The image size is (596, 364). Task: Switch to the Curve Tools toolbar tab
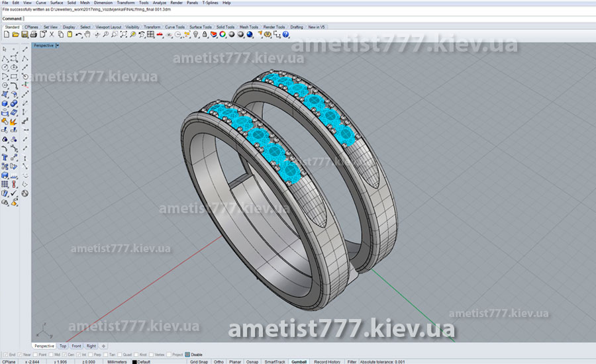pos(175,27)
